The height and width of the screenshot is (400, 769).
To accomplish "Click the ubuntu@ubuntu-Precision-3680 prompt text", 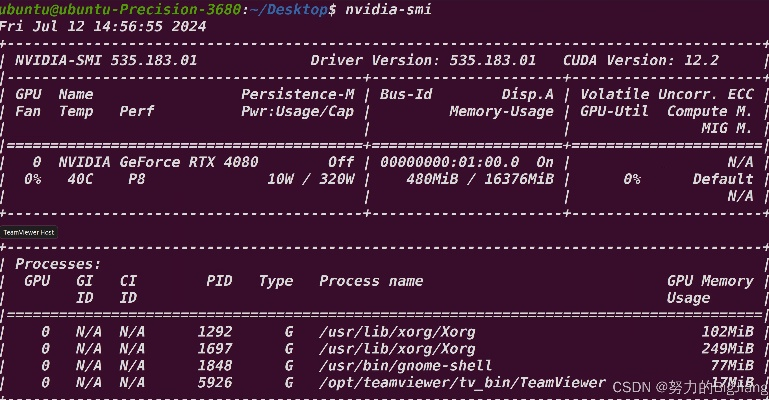I will (x=120, y=9).
